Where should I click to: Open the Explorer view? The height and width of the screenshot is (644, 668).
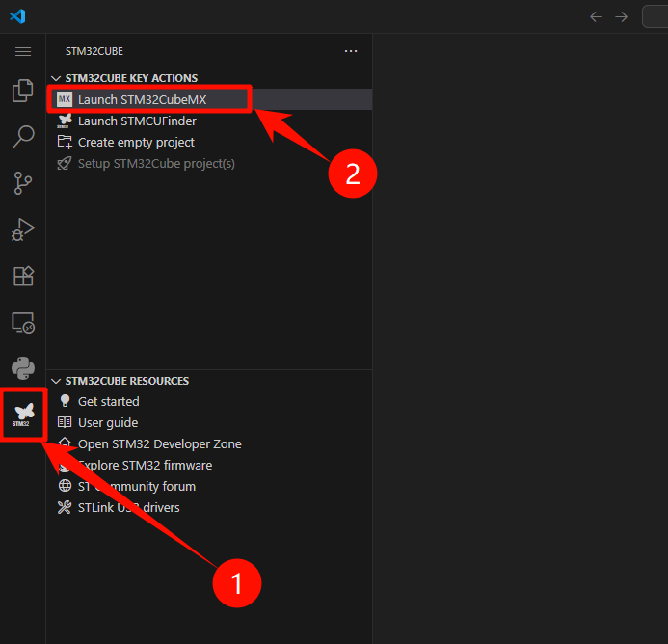coord(23,91)
